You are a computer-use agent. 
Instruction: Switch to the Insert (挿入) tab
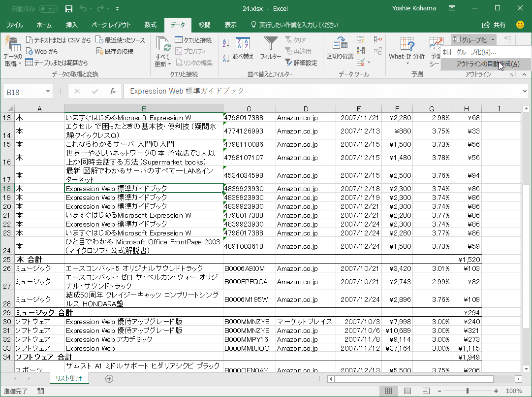71,25
